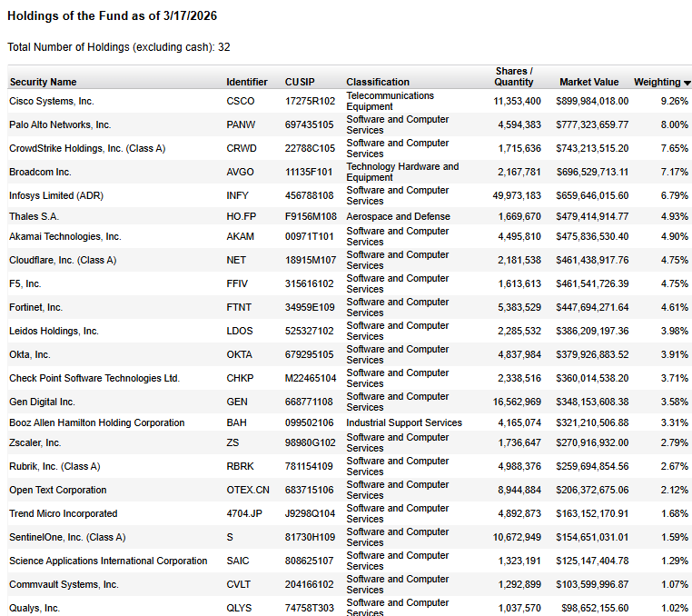Select Rubrik, Inc. (Class A) name

tap(54, 467)
